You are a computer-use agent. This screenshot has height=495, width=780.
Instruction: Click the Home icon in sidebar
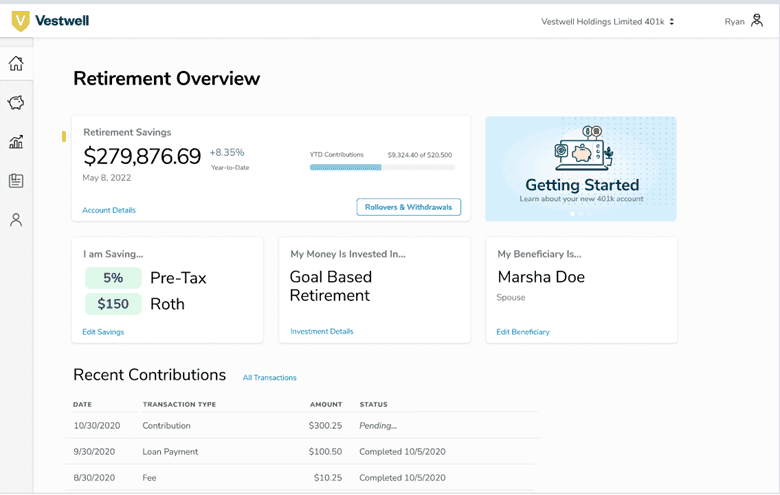(x=16, y=64)
